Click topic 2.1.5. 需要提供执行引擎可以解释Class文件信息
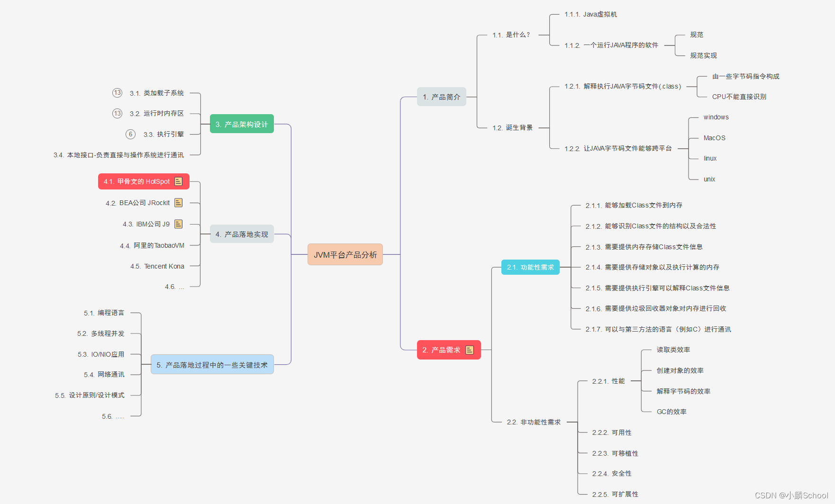Screen dimensions: 835x504 [657, 288]
